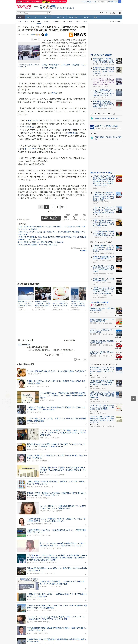This screenshot has width=138, height=644.
Task: Click the 47NEWS publisher logo
Action: [x=77, y=35]
